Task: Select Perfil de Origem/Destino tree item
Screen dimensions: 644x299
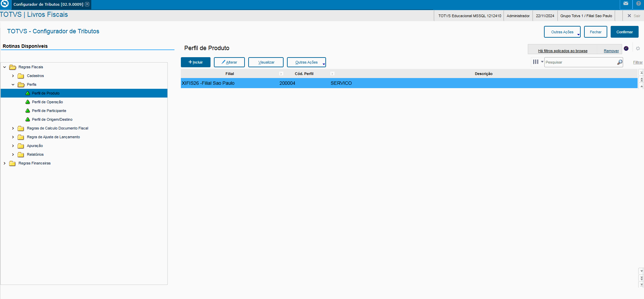Action: [x=52, y=119]
